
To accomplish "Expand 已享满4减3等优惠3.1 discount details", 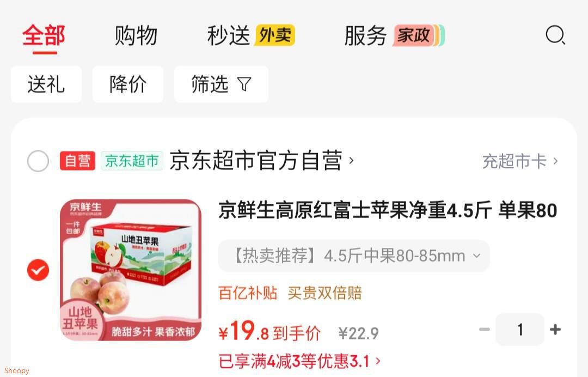I will [299, 362].
